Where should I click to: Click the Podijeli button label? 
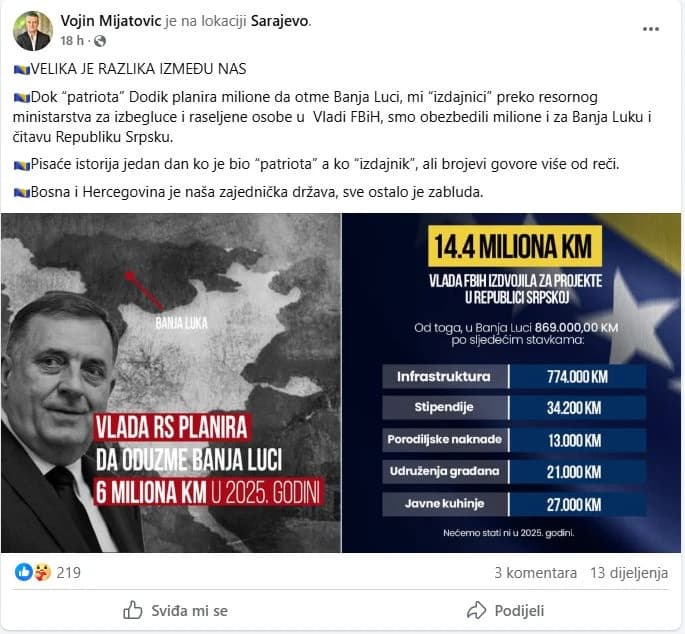(x=519, y=611)
